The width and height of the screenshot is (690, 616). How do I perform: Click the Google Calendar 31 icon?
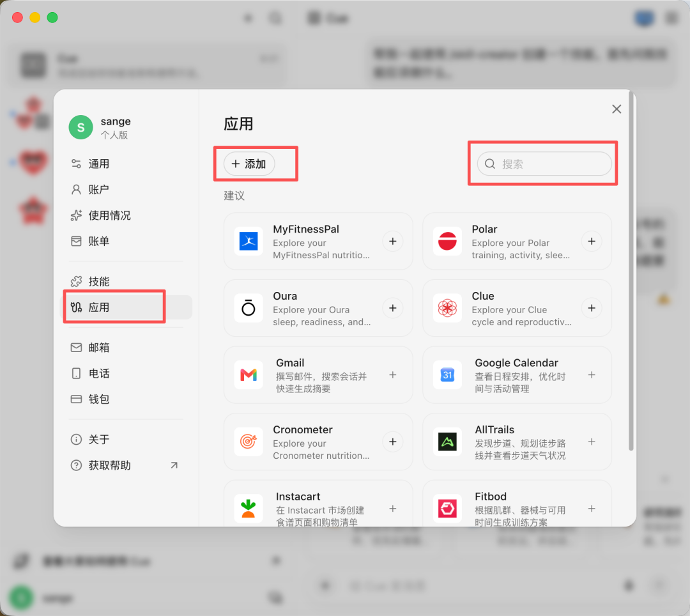447,375
